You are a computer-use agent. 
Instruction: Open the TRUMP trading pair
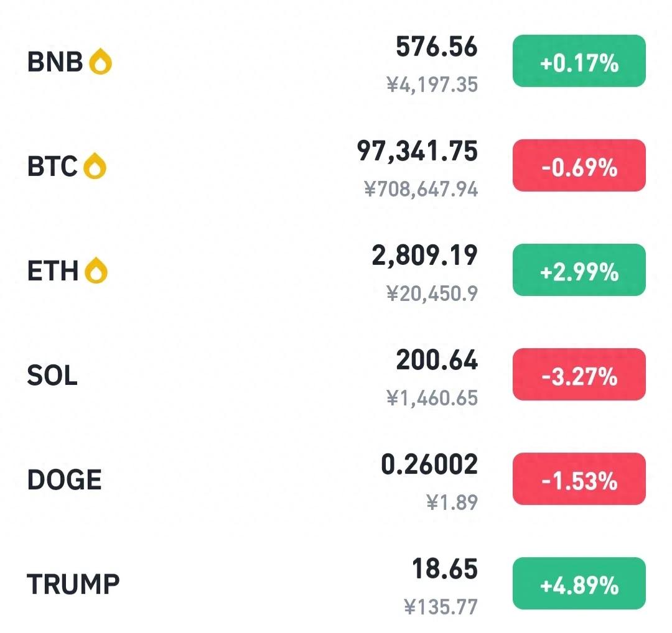pyautogui.click(x=336, y=584)
